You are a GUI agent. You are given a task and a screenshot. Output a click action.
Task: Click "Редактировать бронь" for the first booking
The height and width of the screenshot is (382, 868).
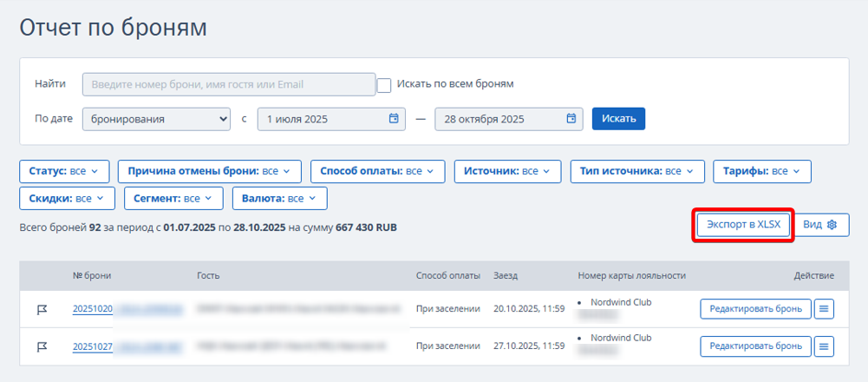click(x=755, y=309)
